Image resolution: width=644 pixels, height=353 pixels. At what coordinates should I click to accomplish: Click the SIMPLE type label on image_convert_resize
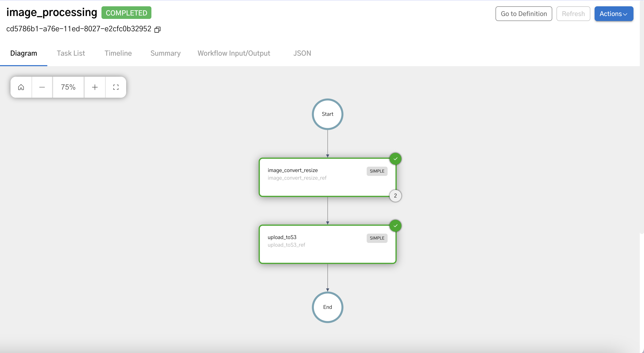point(377,171)
